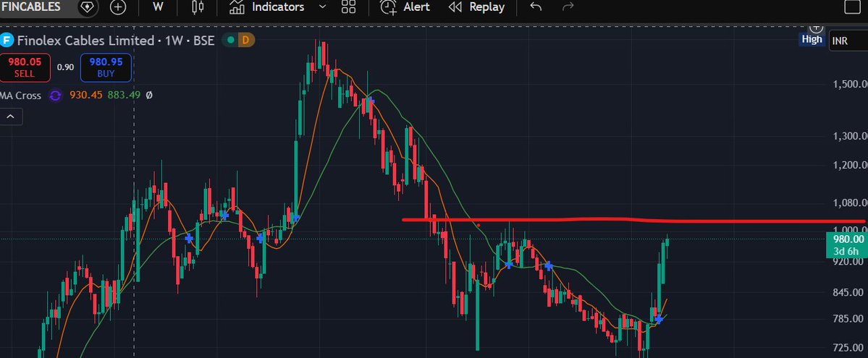
Task: Click the 725.00 price scale label
Action: (x=848, y=347)
